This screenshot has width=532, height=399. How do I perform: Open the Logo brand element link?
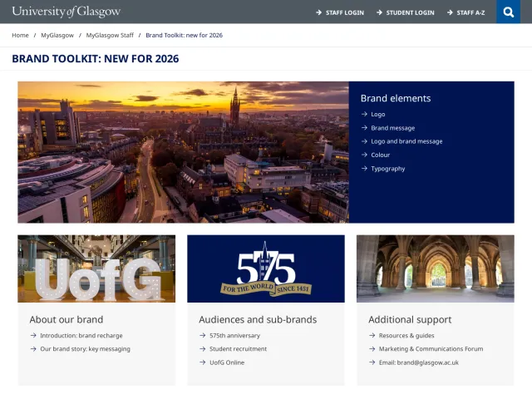pos(378,115)
